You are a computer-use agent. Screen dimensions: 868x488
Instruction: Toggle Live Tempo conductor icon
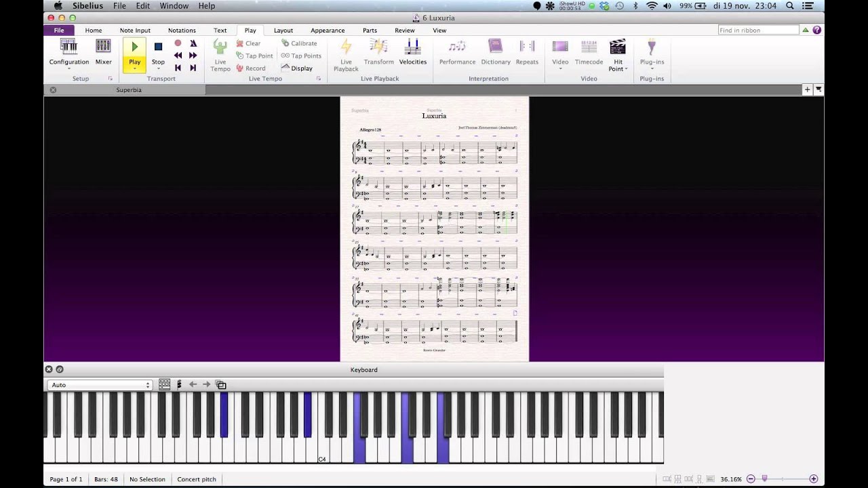point(220,47)
